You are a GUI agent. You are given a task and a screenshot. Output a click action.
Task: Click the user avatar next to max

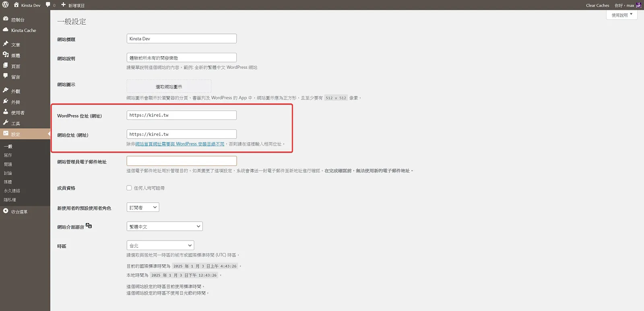638,5
